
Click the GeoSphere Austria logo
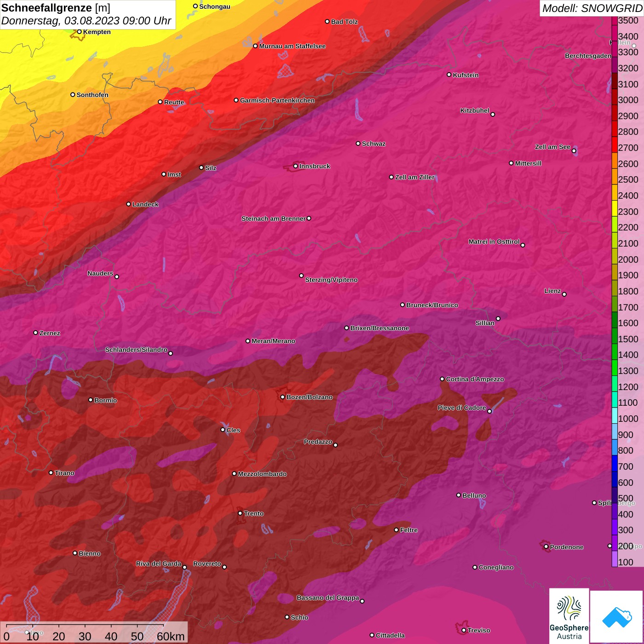tap(569, 616)
